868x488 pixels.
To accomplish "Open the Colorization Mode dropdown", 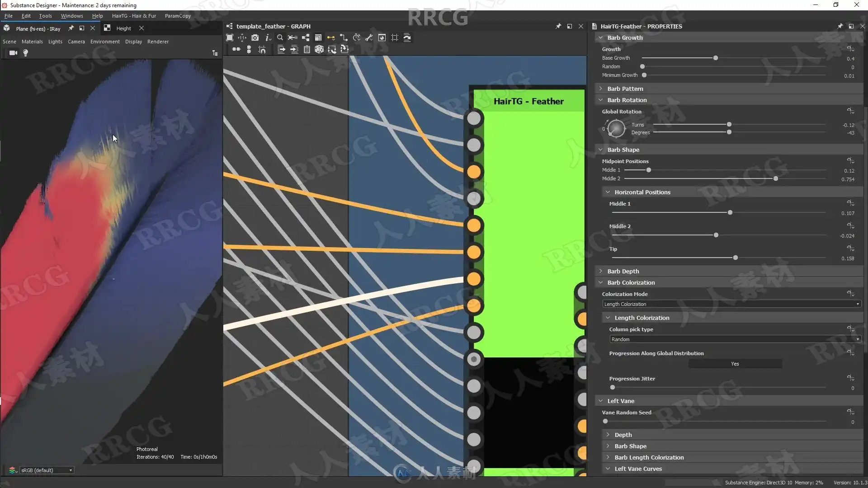I will click(x=731, y=304).
